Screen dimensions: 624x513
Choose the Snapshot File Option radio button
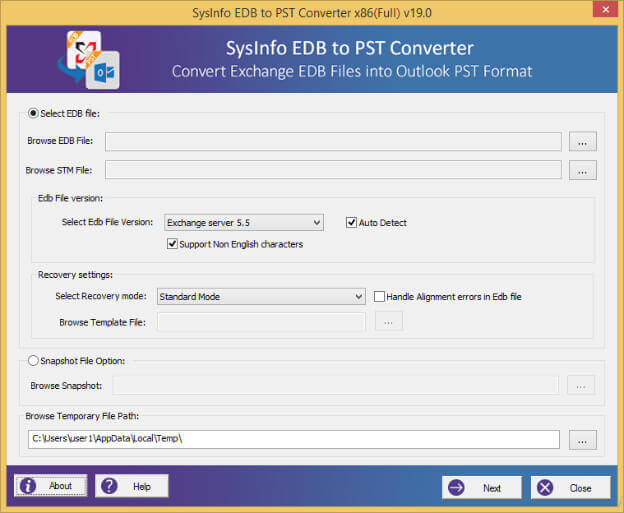click(x=34, y=361)
